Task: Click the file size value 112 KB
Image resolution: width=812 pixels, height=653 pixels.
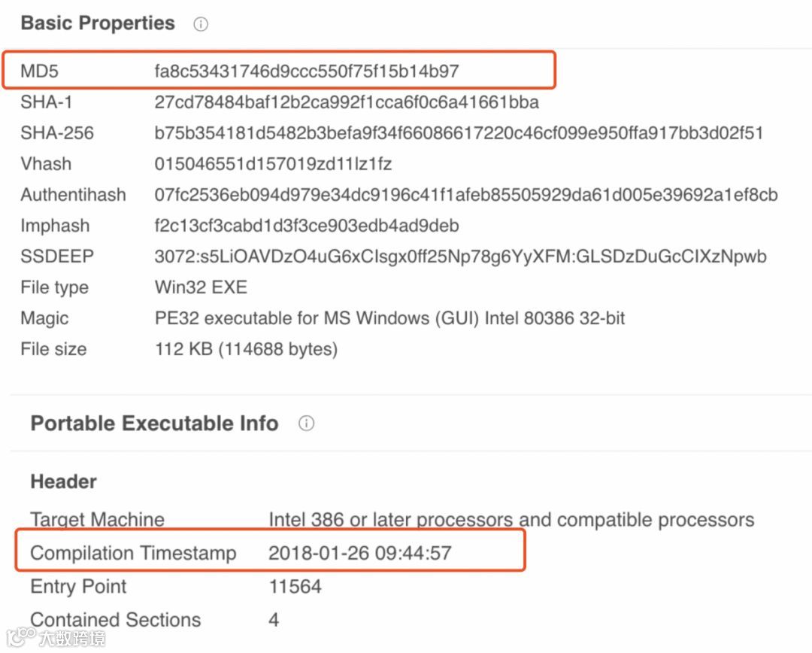Action: click(x=246, y=349)
